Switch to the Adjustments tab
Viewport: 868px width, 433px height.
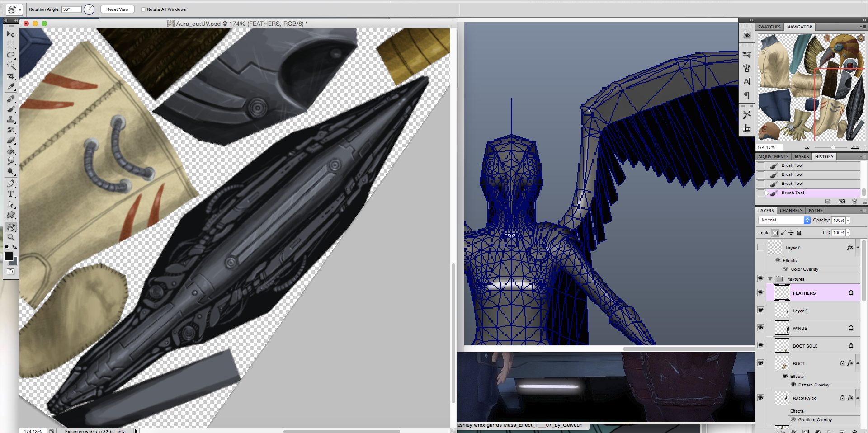click(x=774, y=157)
